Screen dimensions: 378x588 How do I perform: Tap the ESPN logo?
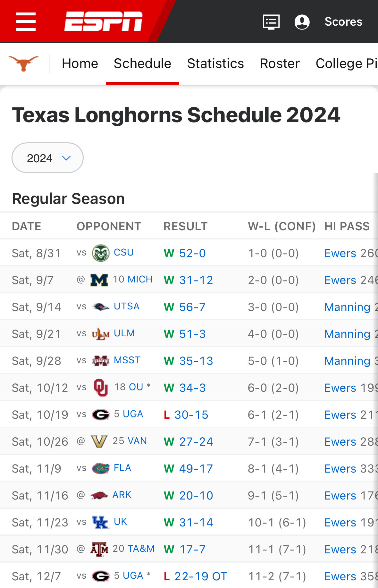pyautogui.click(x=103, y=21)
